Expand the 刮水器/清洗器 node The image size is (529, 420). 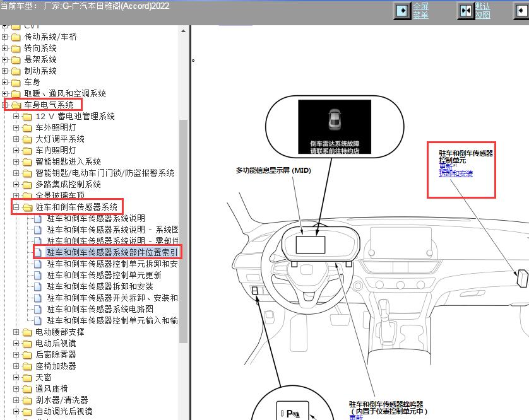point(16,400)
